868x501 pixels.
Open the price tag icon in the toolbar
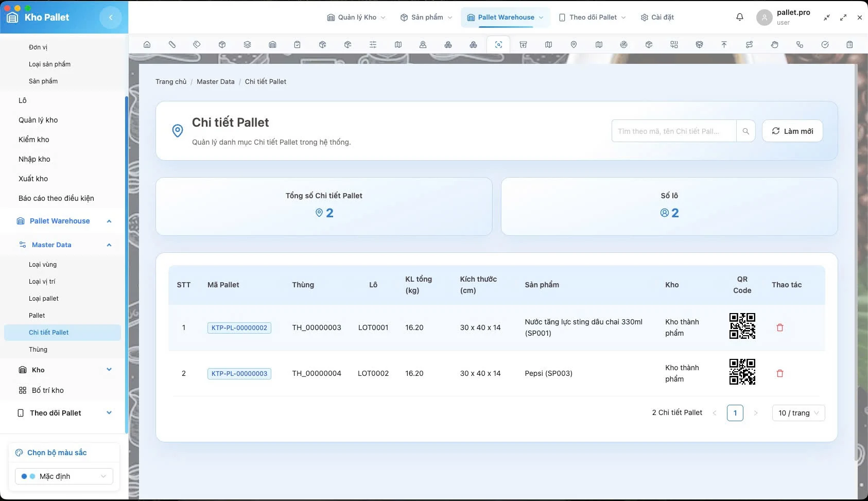click(197, 45)
